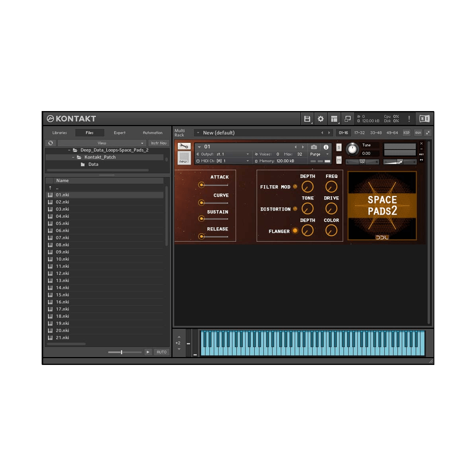Select the Data folder in tree
This screenshot has width=476, height=476.
pyautogui.click(x=93, y=165)
